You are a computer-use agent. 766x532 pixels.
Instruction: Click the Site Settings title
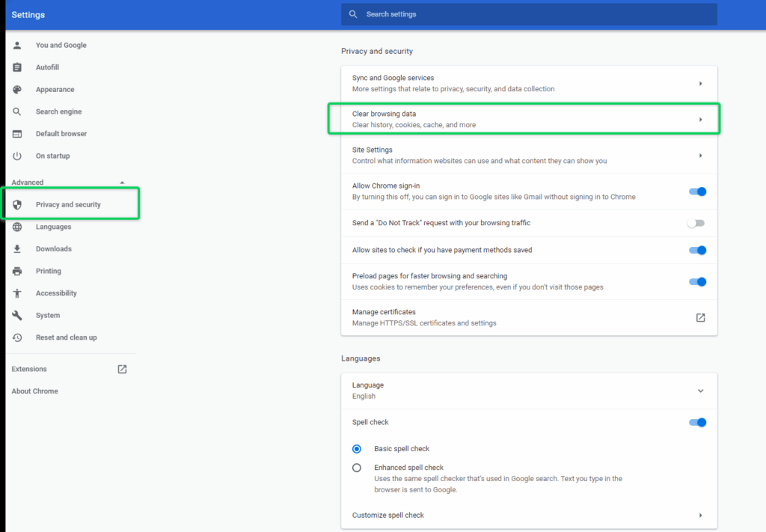tap(373, 150)
